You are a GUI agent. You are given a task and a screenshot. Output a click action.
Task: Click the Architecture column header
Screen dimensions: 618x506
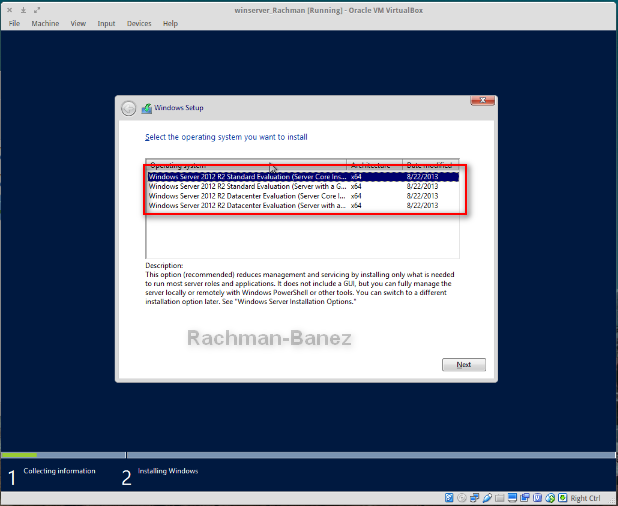(x=374, y=164)
